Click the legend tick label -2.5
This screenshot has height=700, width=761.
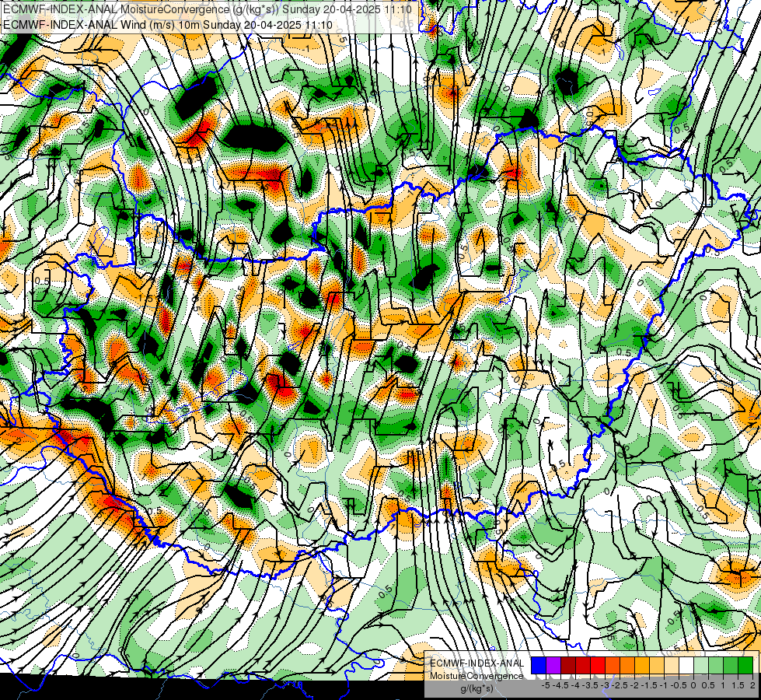click(620, 685)
